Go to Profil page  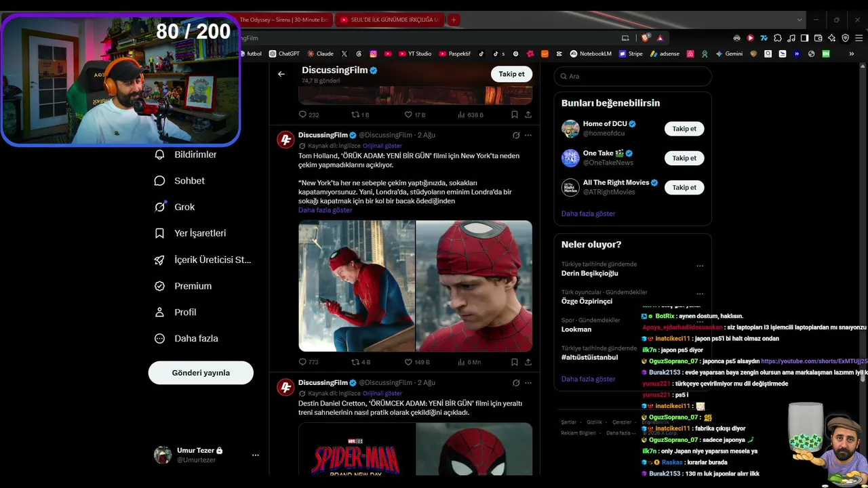175,312
